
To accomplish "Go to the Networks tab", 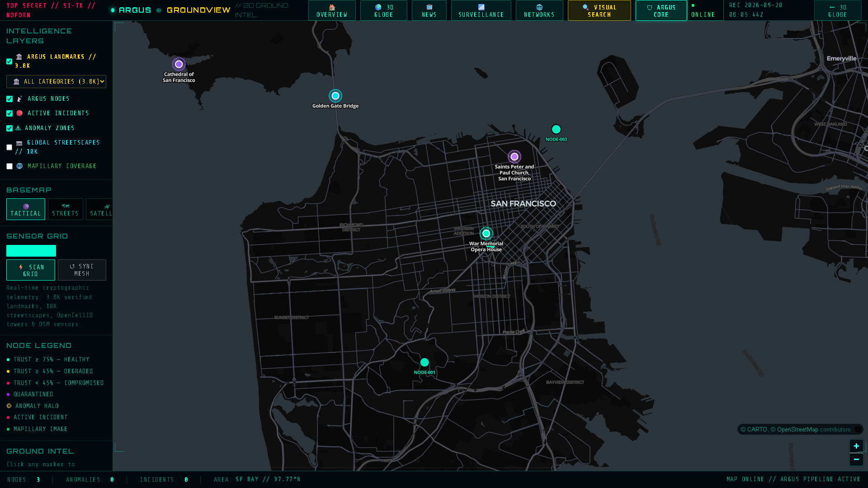I will 539,10.
